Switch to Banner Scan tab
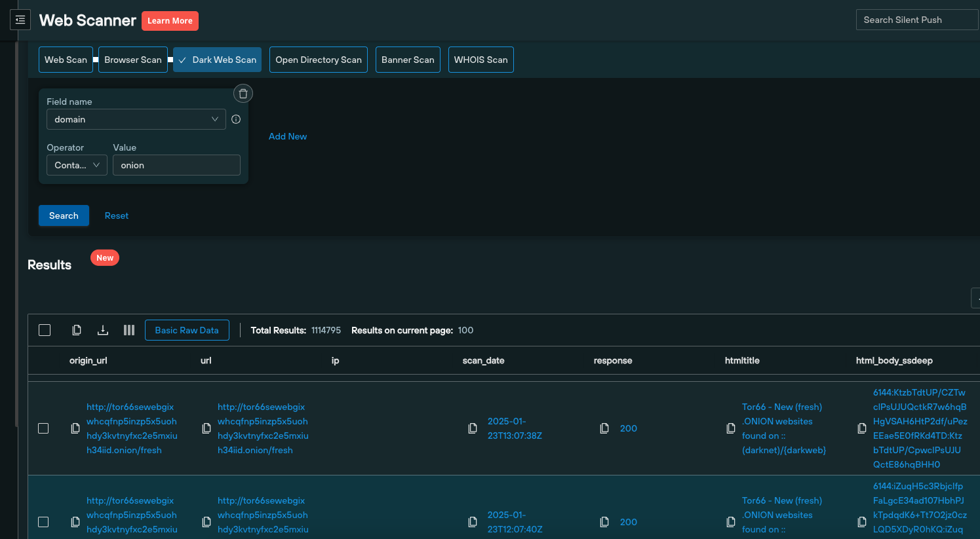The height and width of the screenshot is (539, 980). (x=408, y=60)
